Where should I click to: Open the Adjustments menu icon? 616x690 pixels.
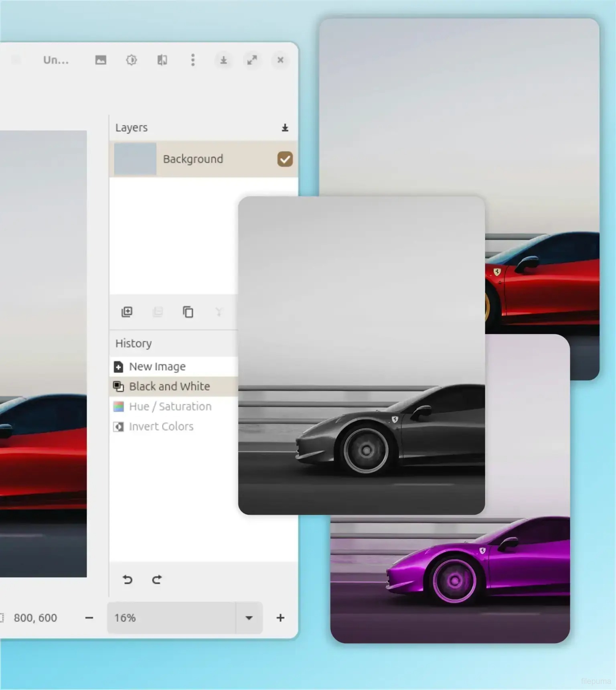pos(132,60)
